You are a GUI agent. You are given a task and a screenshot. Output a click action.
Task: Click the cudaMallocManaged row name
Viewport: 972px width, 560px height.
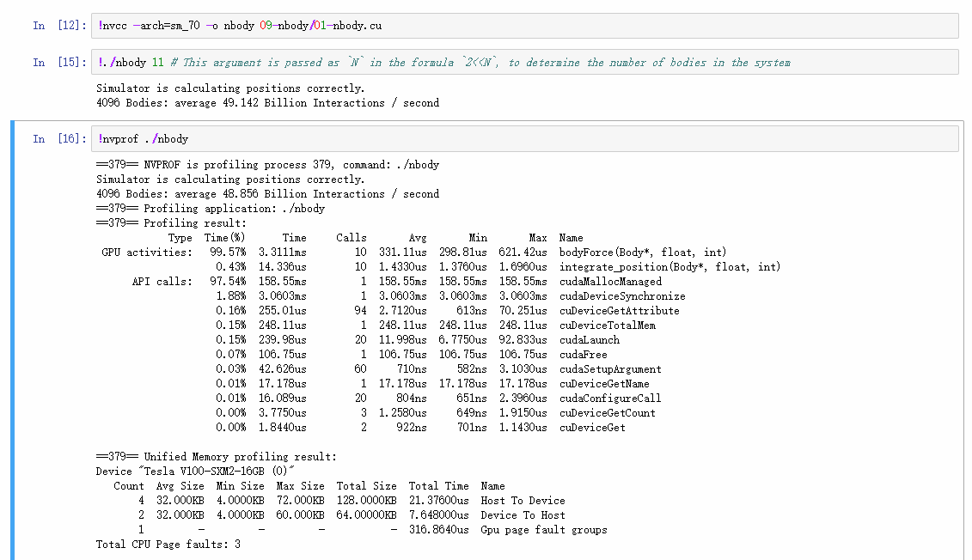610,281
